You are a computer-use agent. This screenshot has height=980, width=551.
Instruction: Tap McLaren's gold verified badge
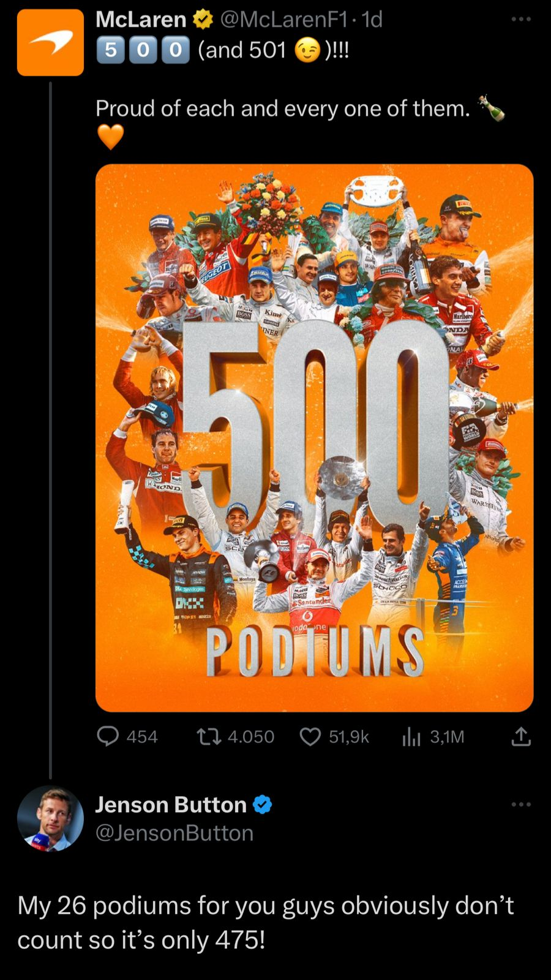point(203,20)
